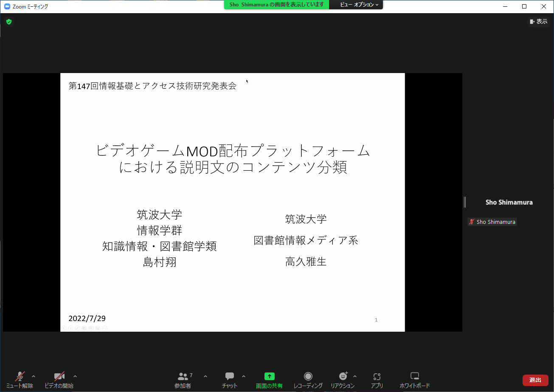Click 第147回情報基礎とアクセス技術研究発表会 header text

coord(152,86)
